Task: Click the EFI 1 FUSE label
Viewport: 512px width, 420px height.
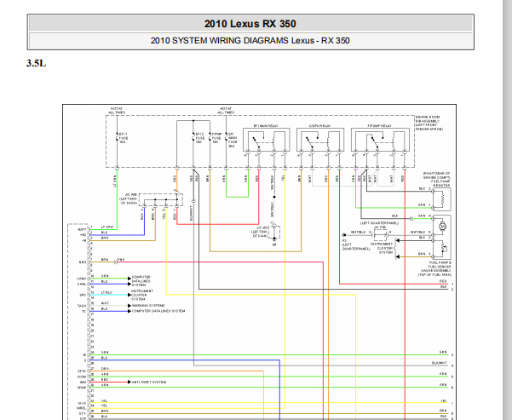Action: click(124, 138)
